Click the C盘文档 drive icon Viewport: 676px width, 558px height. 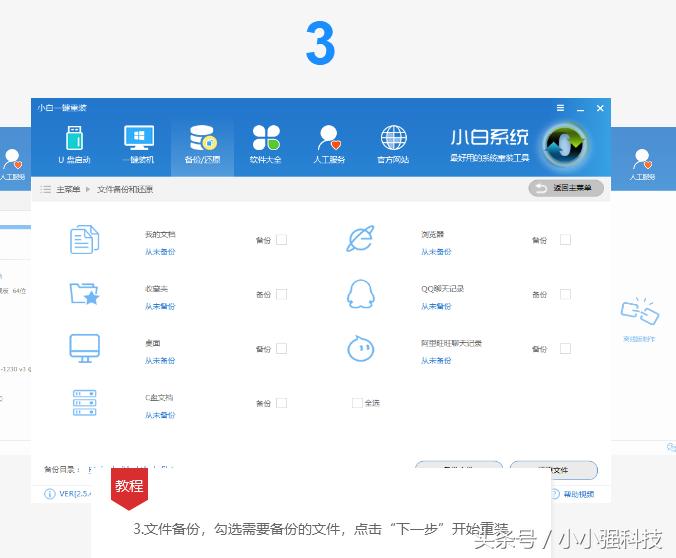84,403
